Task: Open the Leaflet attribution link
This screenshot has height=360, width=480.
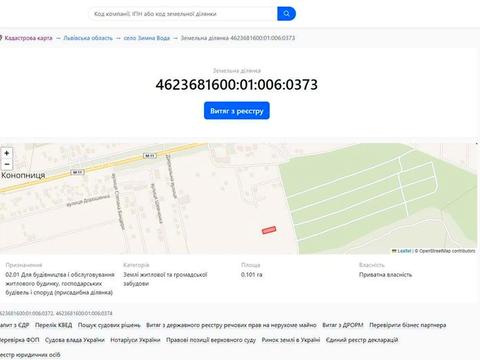Action: (x=404, y=251)
